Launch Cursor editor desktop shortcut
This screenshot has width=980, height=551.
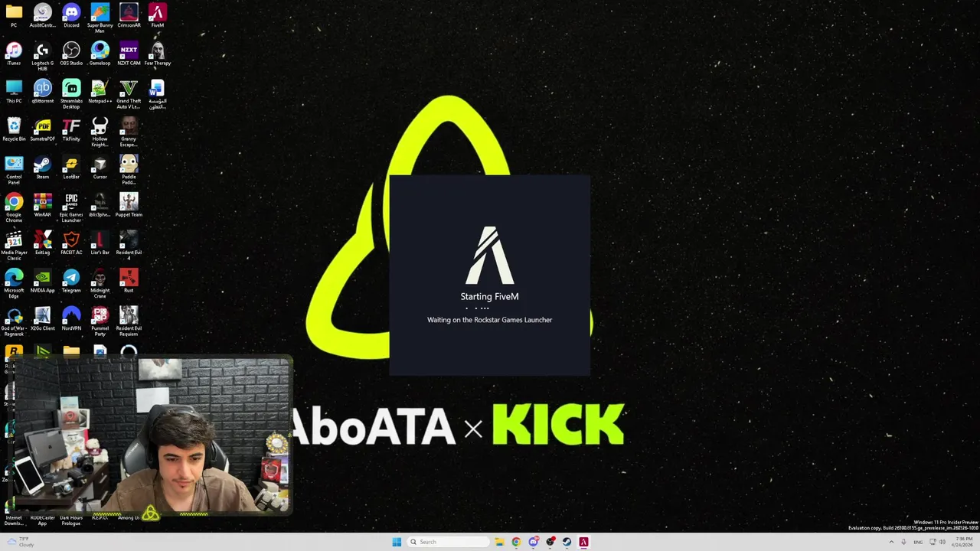point(100,168)
